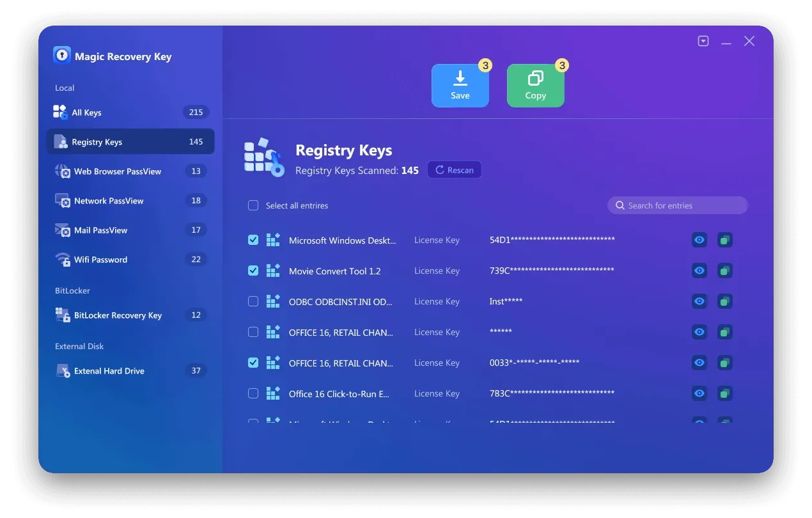
Task: Click the large Registry Keys header icon
Action: pyautogui.click(x=264, y=157)
